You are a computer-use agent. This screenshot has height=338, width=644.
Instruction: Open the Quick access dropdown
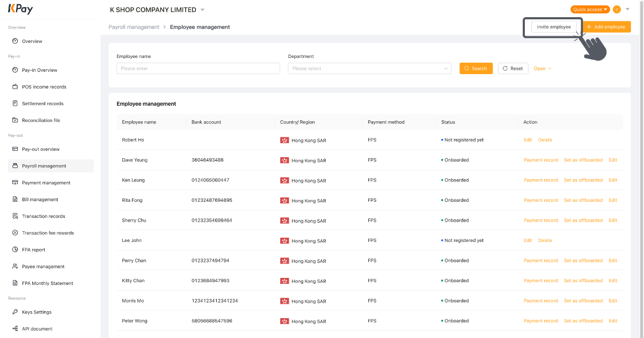(x=589, y=9)
